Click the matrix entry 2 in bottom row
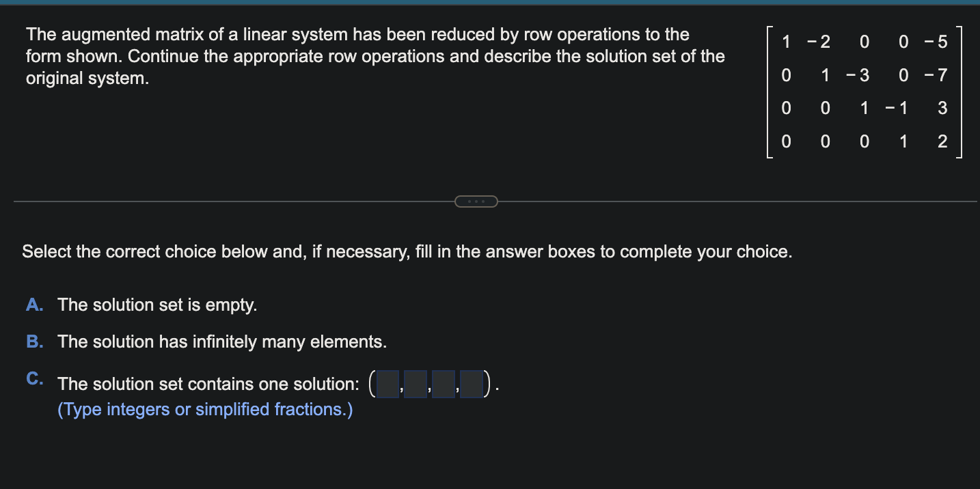 (942, 141)
